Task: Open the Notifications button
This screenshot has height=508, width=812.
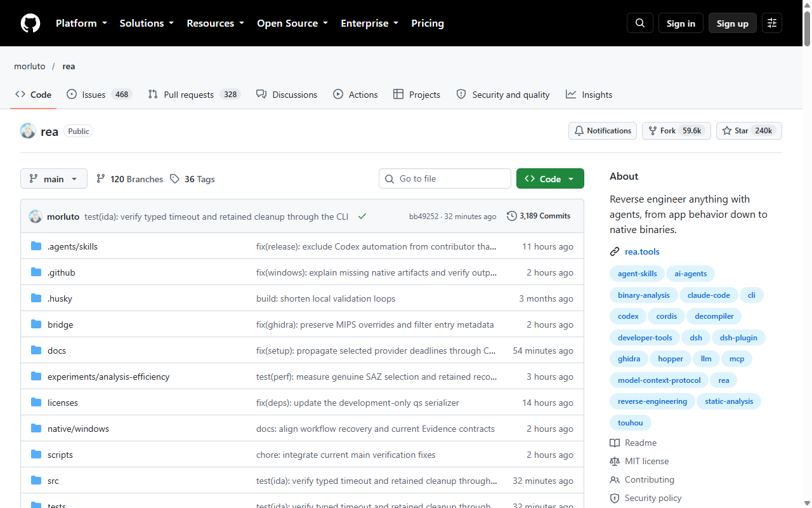Action: [603, 131]
